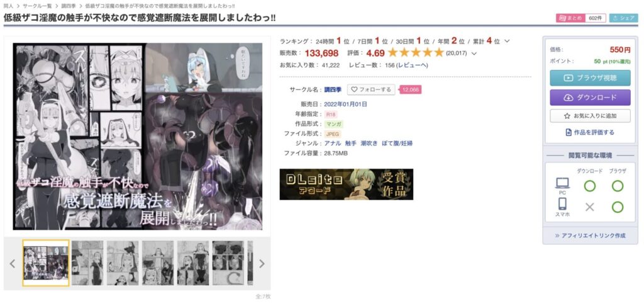Open サークル一覧 in the breadcrumb
This screenshot has width=644, height=306.
(37, 6)
